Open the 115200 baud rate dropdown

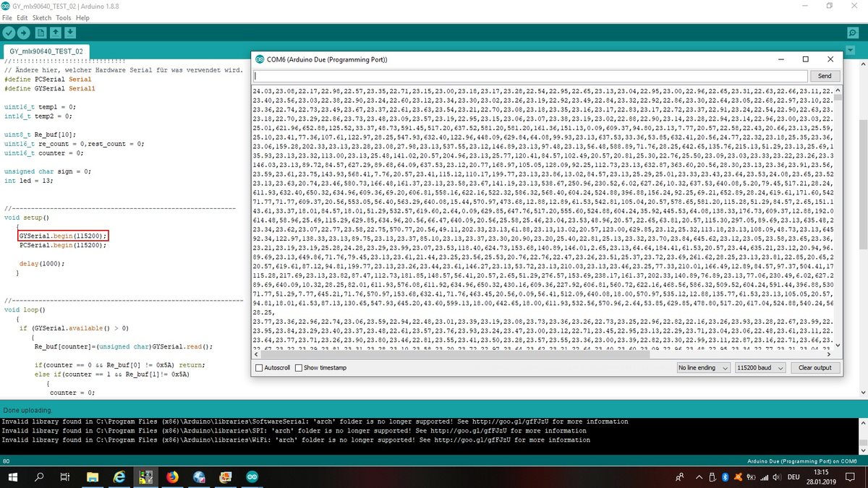point(759,368)
